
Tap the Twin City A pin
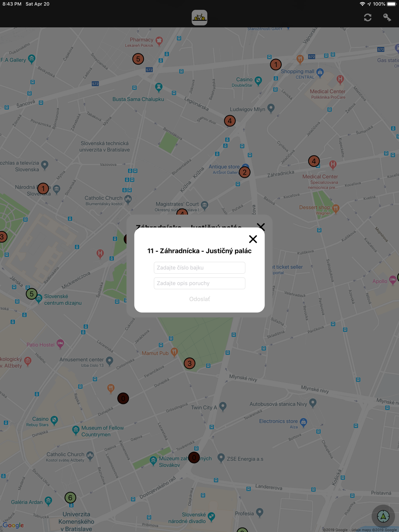pos(223,406)
